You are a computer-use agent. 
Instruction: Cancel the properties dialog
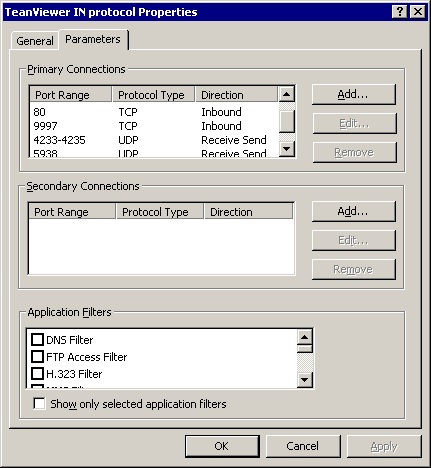tap(303, 446)
